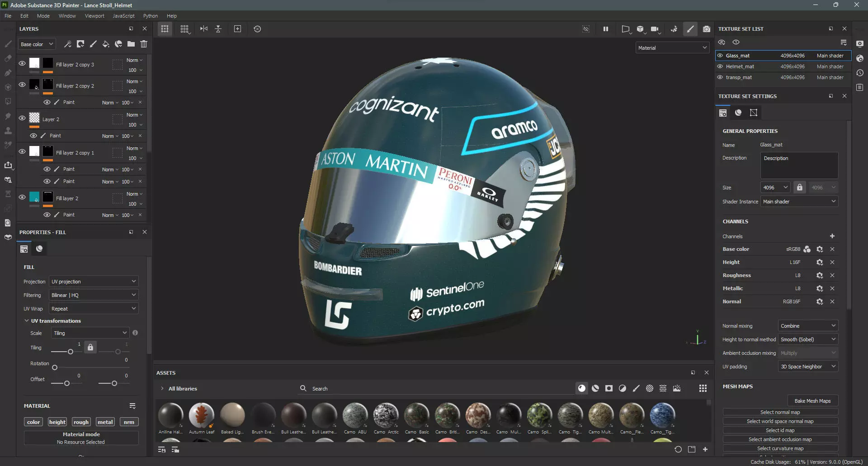Open camera settings video icon
The width and height of the screenshot is (868, 466).
tap(655, 29)
